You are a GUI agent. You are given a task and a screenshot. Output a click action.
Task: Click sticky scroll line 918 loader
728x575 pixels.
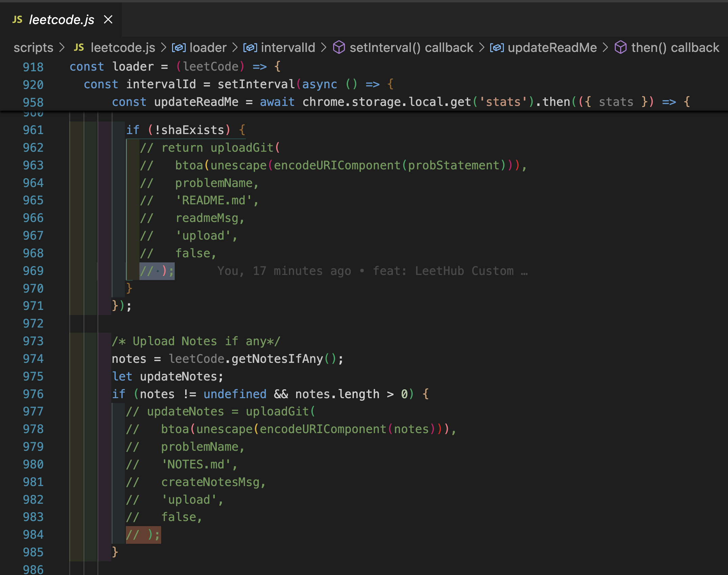[133, 67]
